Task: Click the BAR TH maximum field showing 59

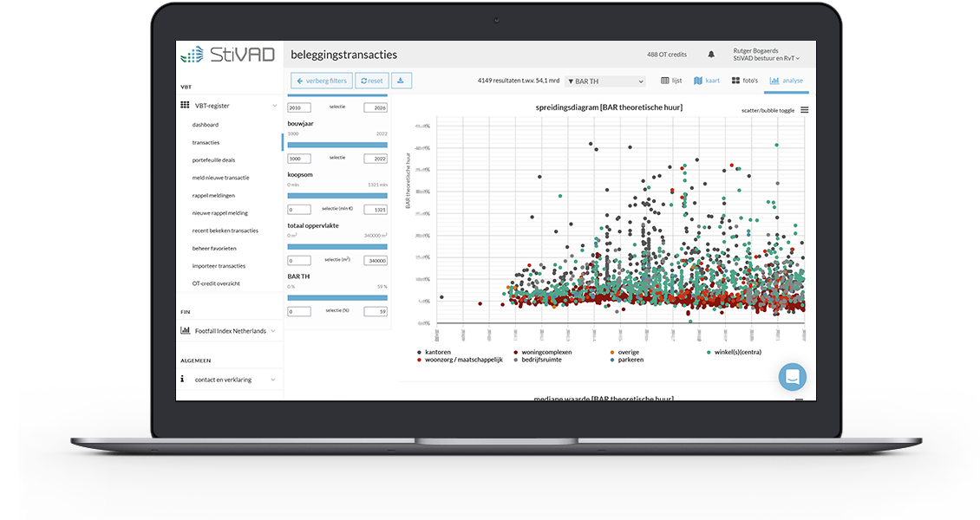Action: coord(376,311)
